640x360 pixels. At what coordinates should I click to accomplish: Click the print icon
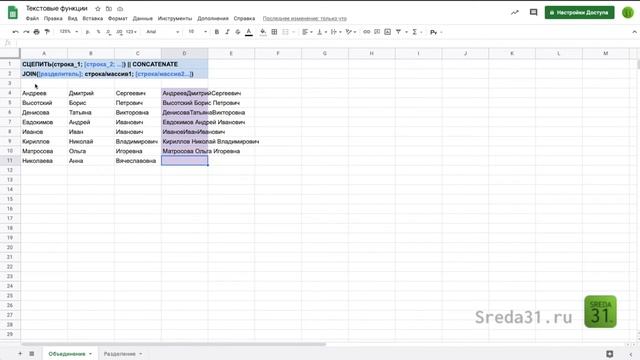37,32
